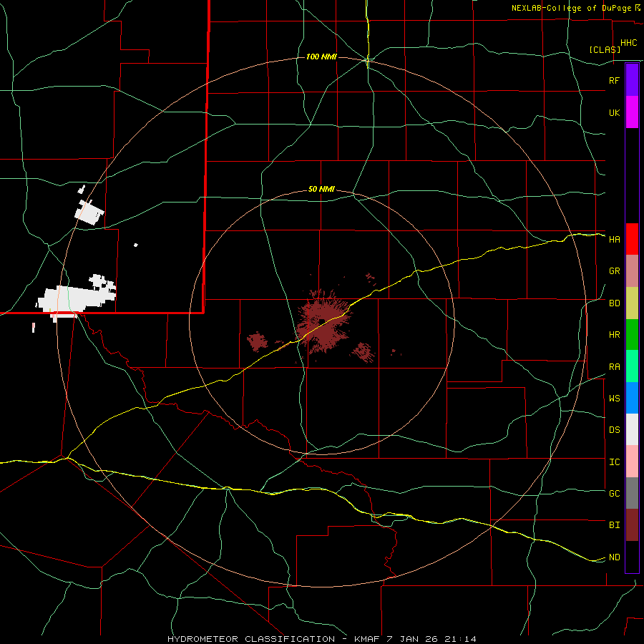The image size is (644, 644).
Task: Click the IC legend label
Action: coord(614,462)
